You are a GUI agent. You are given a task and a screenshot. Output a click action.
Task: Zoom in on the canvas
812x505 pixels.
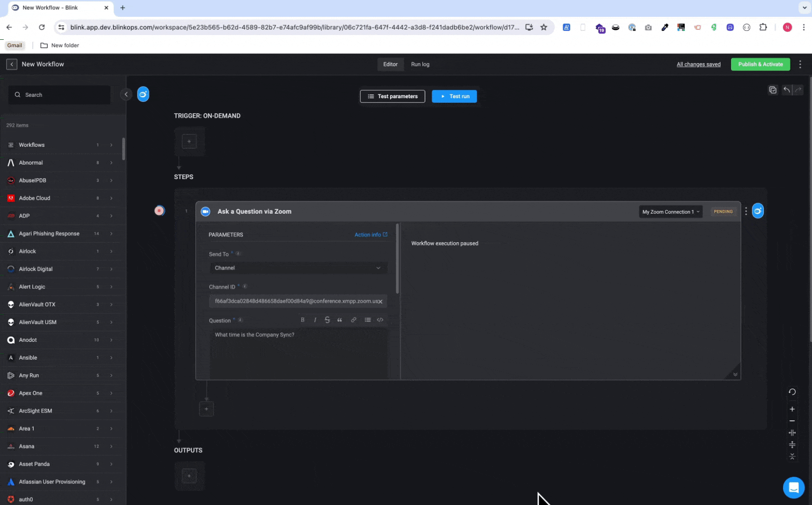792,409
